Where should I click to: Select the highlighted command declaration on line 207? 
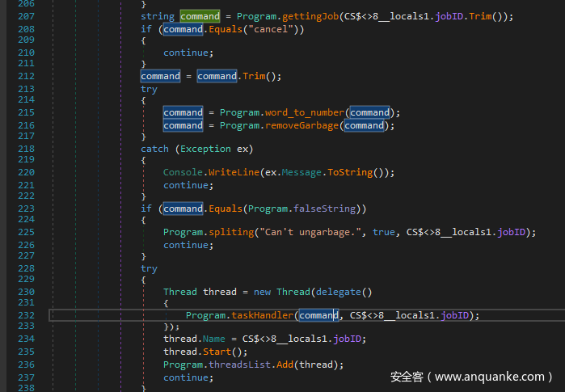click(200, 16)
